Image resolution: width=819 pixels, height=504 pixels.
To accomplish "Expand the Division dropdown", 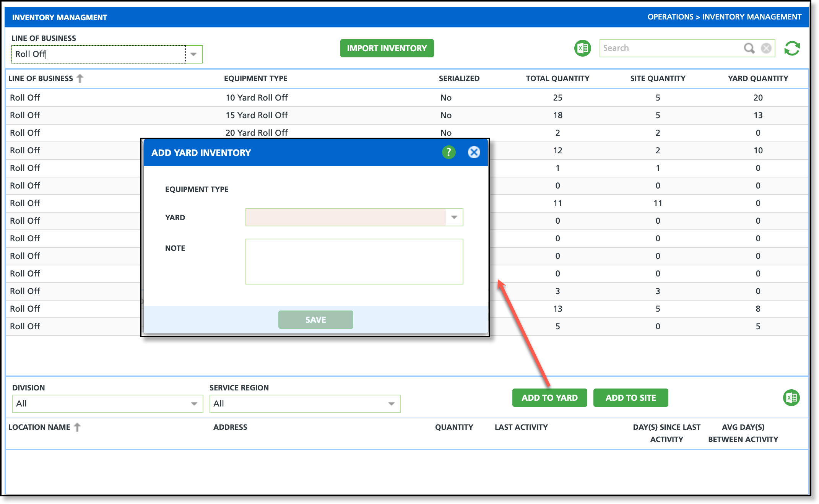I will [x=194, y=404].
